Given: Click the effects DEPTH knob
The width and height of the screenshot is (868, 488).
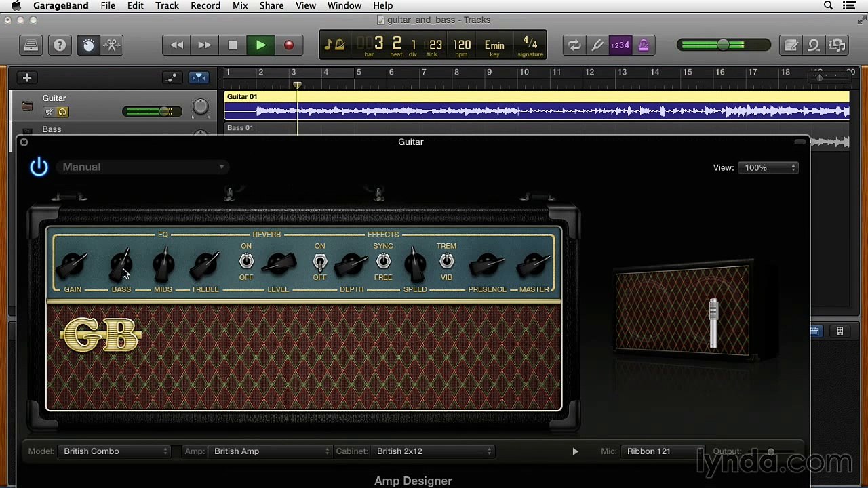Looking at the screenshot, I should tap(351, 265).
